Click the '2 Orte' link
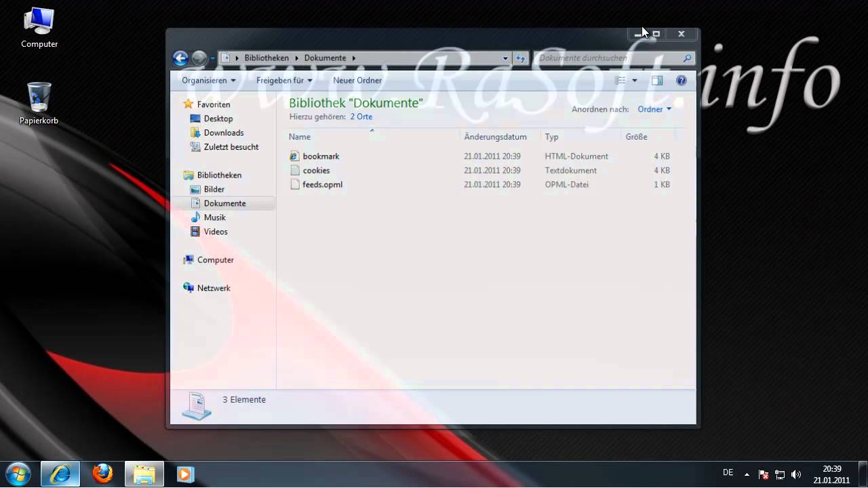This screenshot has height=488, width=868. point(361,117)
